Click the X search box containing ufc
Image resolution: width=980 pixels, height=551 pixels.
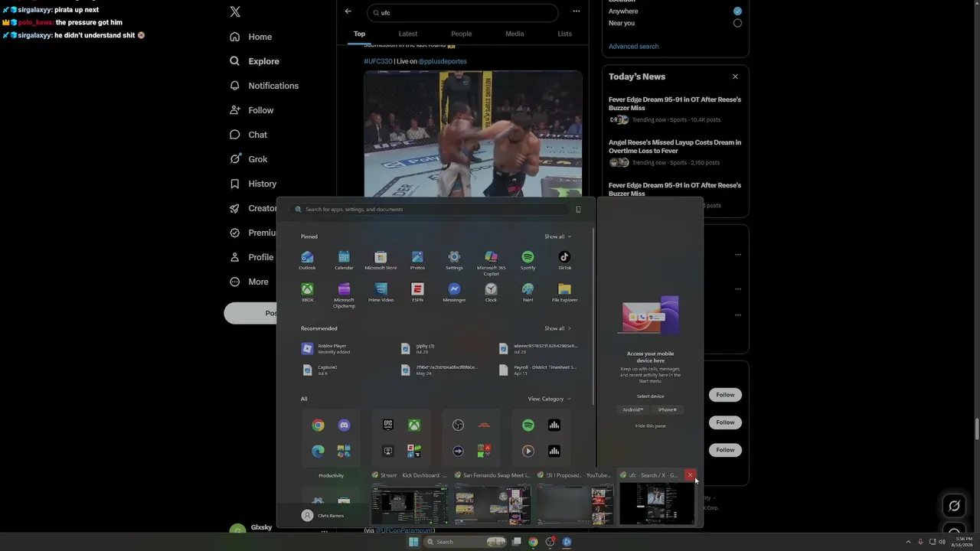(462, 12)
